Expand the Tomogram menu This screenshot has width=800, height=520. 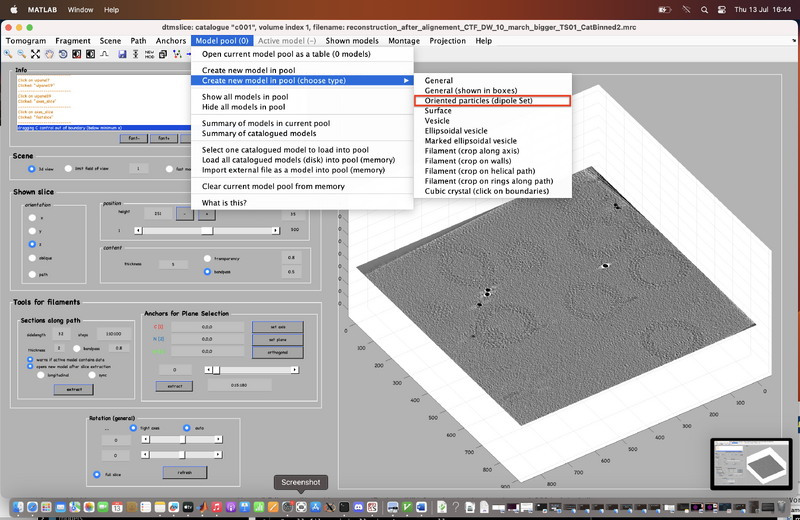point(26,41)
